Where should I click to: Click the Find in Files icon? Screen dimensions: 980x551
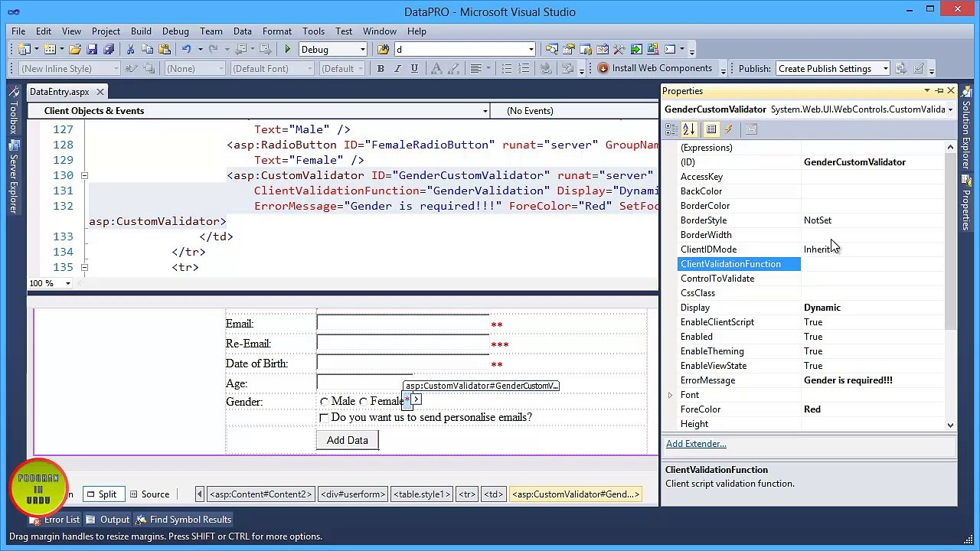(x=383, y=50)
